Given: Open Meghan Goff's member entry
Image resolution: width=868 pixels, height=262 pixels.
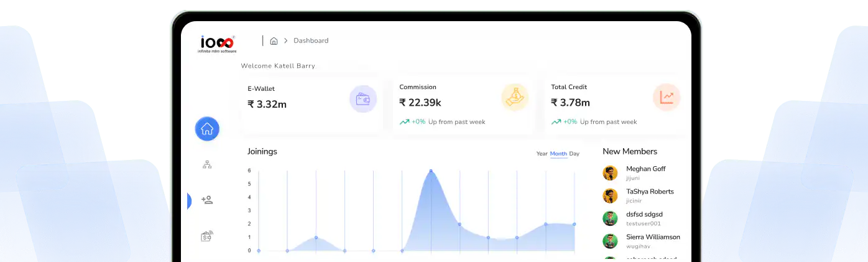Looking at the screenshot, I should point(645,169).
